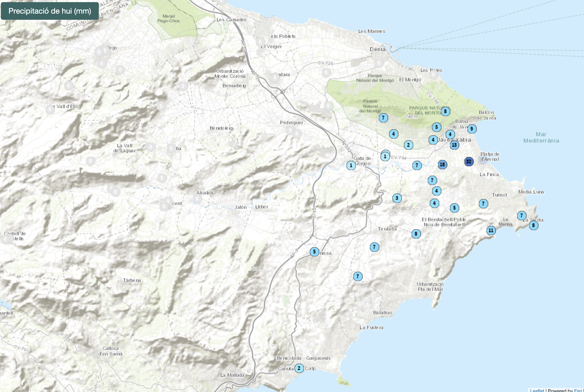
Task: Click the 0 marker at Alcalalí
Action: click(197, 199)
